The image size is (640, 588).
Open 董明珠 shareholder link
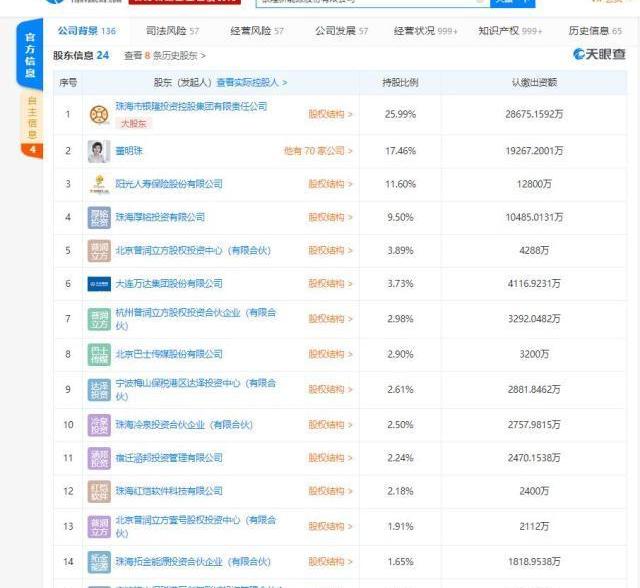tap(129, 151)
